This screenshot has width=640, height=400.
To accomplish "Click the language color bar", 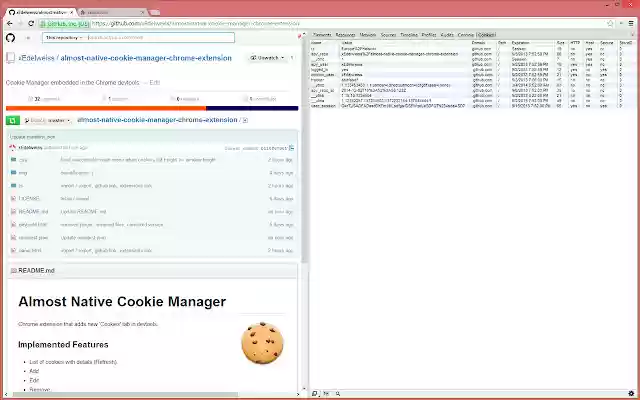I will click(152, 108).
